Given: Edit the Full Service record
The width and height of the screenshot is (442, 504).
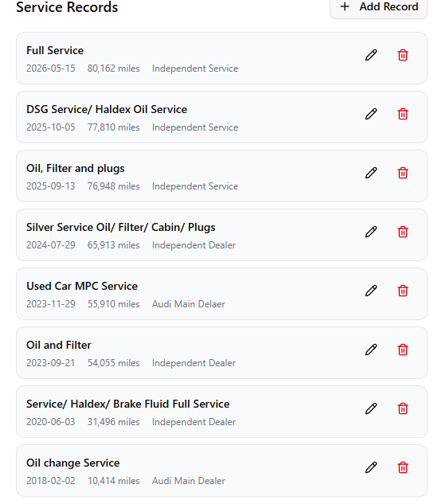Looking at the screenshot, I should [371, 55].
